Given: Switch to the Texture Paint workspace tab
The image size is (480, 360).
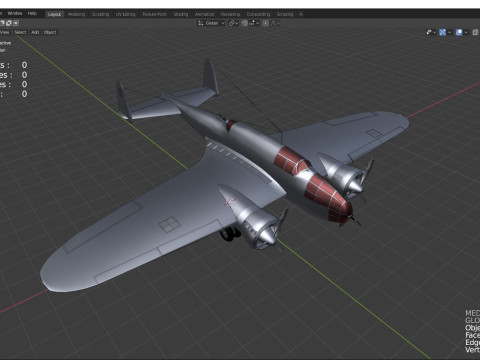Looking at the screenshot, I should coord(154,14).
